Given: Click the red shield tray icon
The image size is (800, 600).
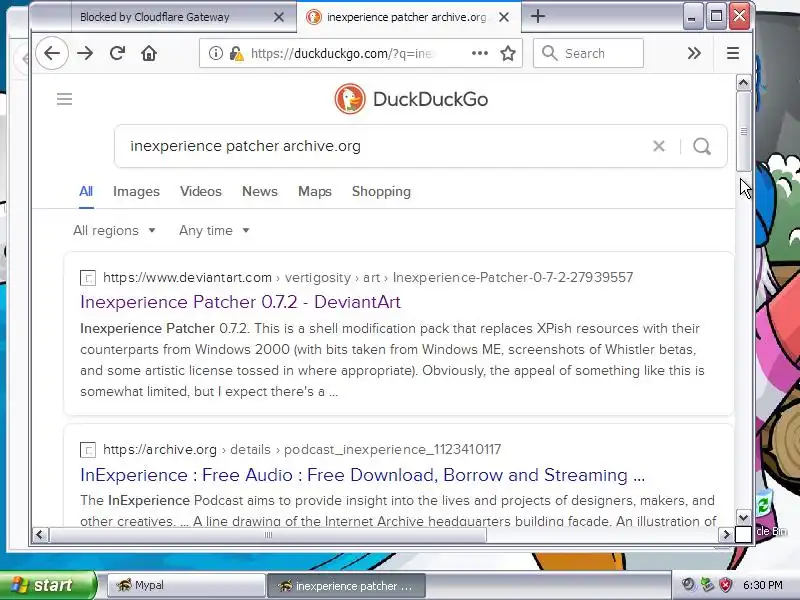Looking at the screenshot, I should point(726,585).
